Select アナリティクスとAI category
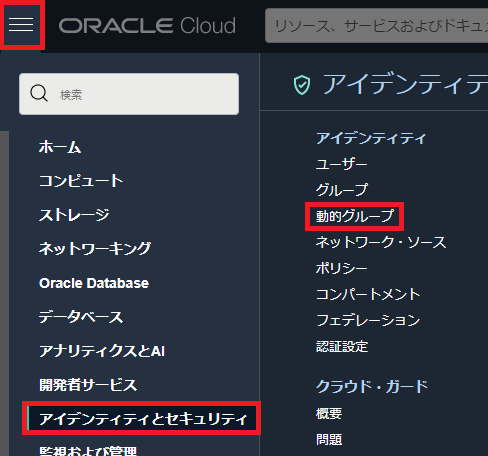The height and width of the screenshot is (456, 488). [102, 351]
